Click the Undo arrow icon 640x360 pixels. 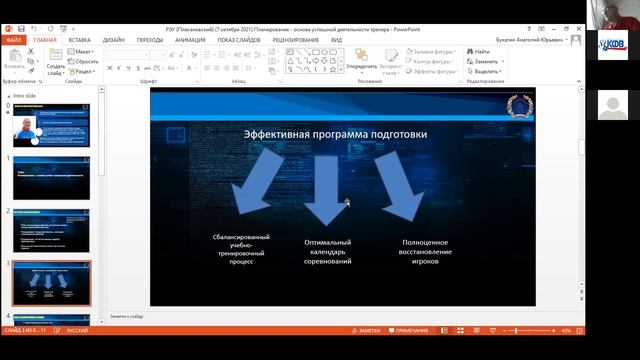click(x=34, y=29)
